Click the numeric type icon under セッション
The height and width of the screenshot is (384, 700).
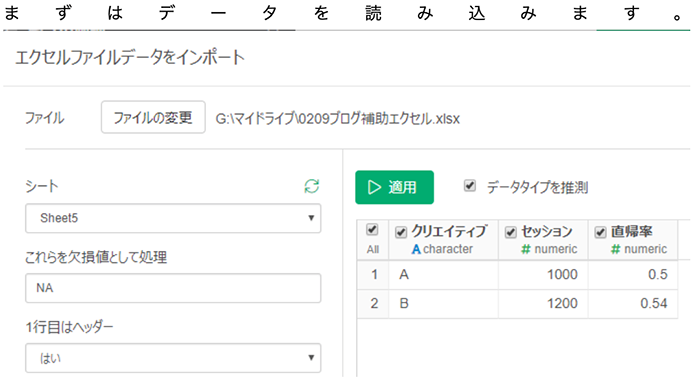pos(526,249)
